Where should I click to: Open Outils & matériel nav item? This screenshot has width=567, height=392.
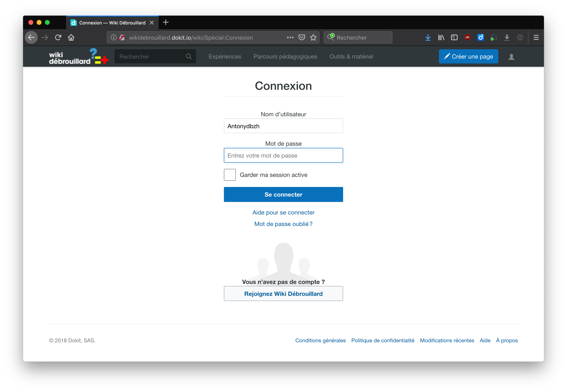351,56
